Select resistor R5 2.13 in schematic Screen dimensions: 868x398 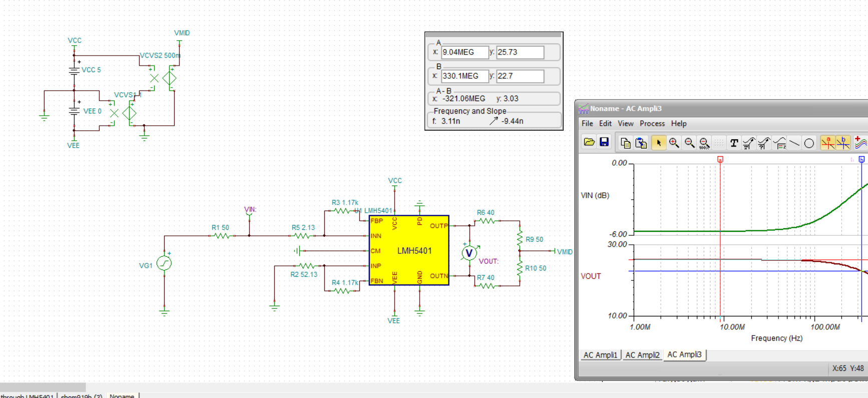(x=301, y=235)
